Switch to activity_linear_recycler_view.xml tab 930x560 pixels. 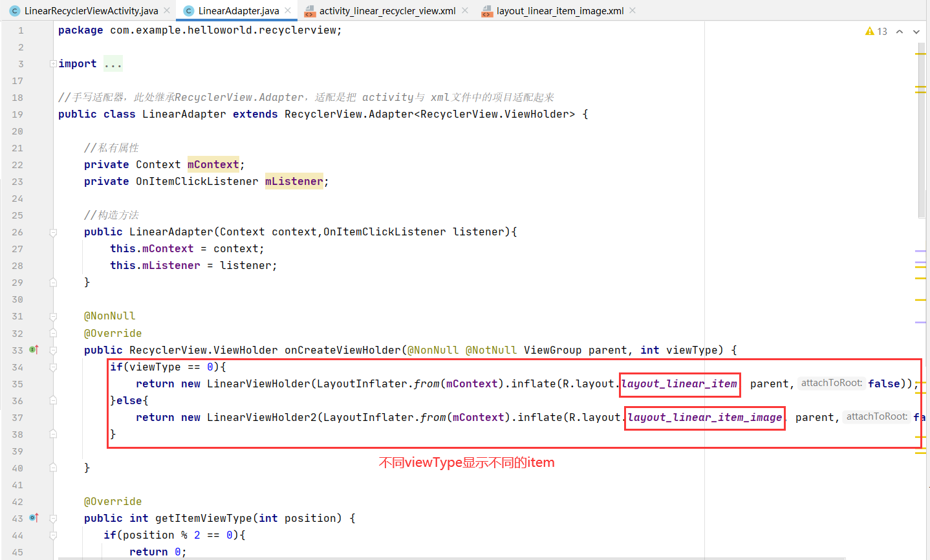(x=387, y=10)
